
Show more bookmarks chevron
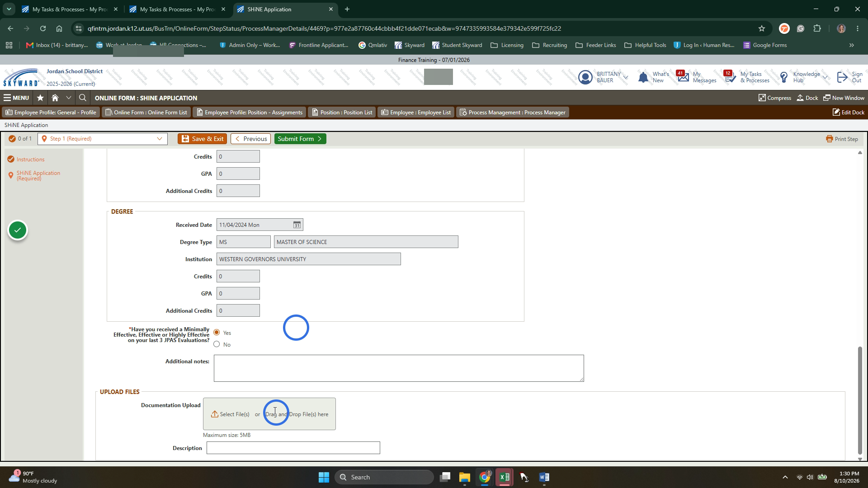852,45
